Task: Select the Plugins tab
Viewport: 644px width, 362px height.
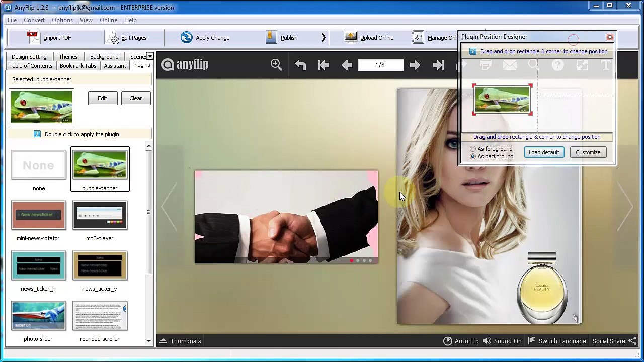Action: coord(142,65)
